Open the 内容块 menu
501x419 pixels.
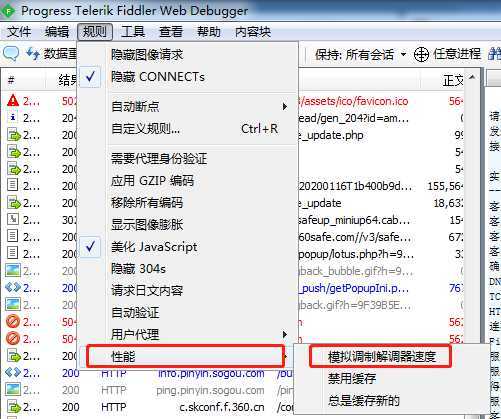253,32
